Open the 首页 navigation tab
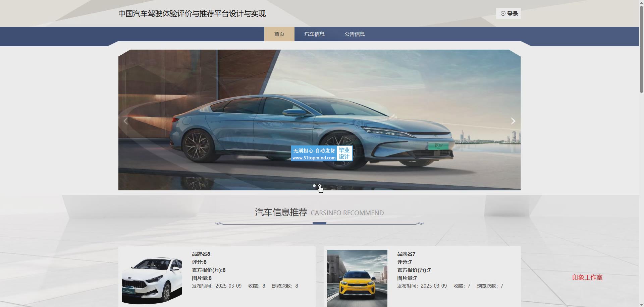This screenshot has width=644, height=307. [279, 34]
